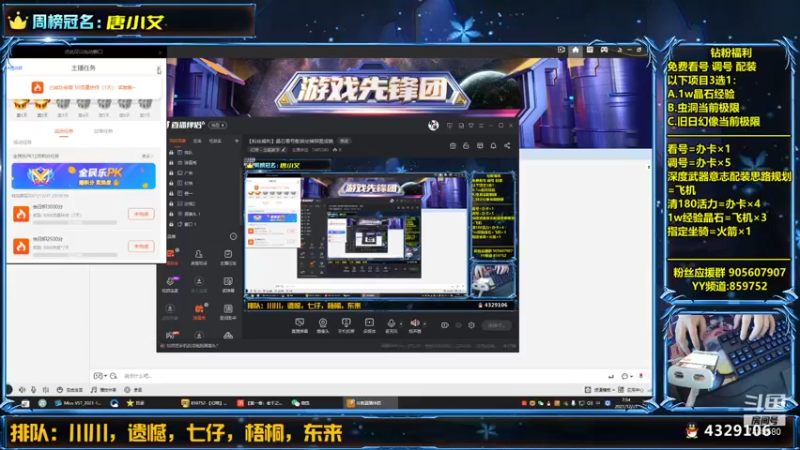
Task: Expand the speaker options arrow
Action: (x=424, y=323)
